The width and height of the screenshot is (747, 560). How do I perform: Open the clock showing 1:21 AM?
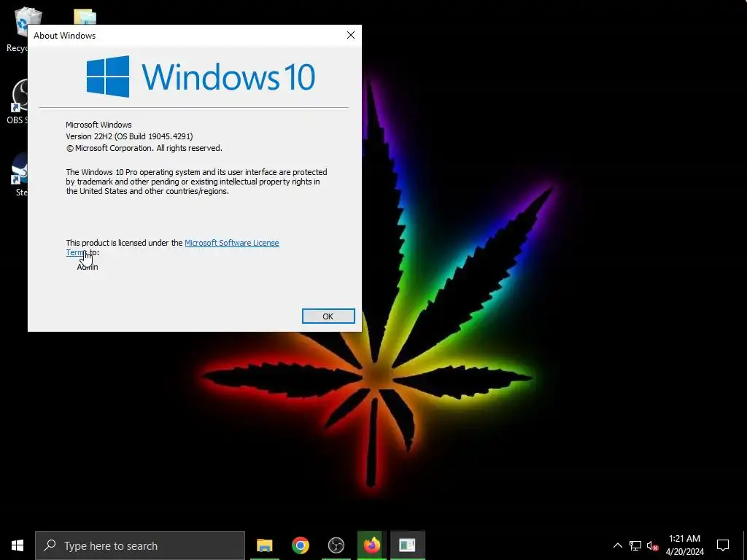point(684,545)
